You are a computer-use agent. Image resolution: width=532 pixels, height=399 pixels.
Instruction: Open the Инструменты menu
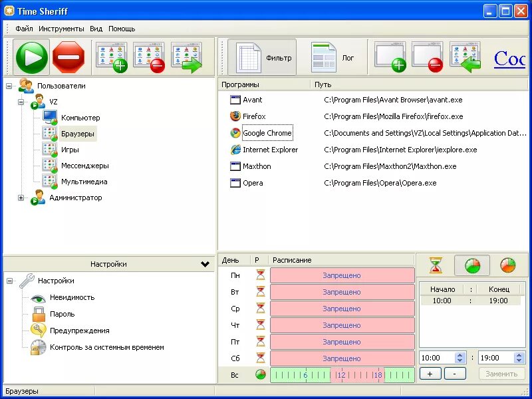pyautogui.click(x=61, y=29)
